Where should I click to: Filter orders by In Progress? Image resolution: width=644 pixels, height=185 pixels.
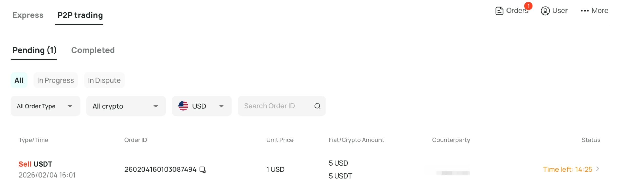click(x=55, y=80)
